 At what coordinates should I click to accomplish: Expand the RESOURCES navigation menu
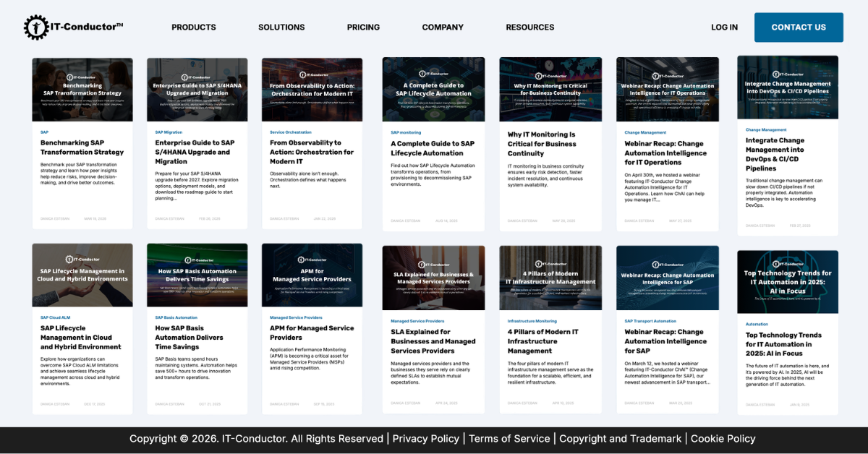pyautogui.click(x=529, y=27)
